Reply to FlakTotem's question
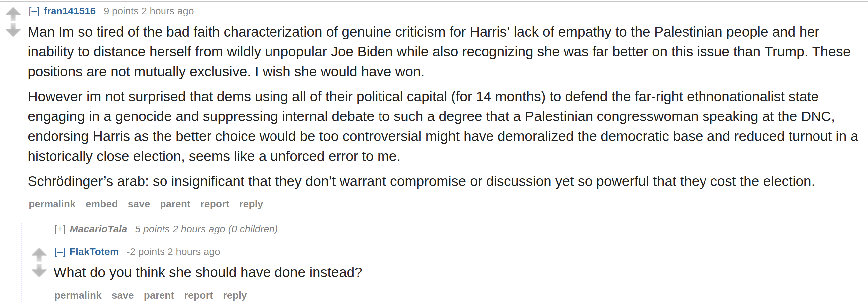Viewport: 868px width, 306px height. coord(235,296)
